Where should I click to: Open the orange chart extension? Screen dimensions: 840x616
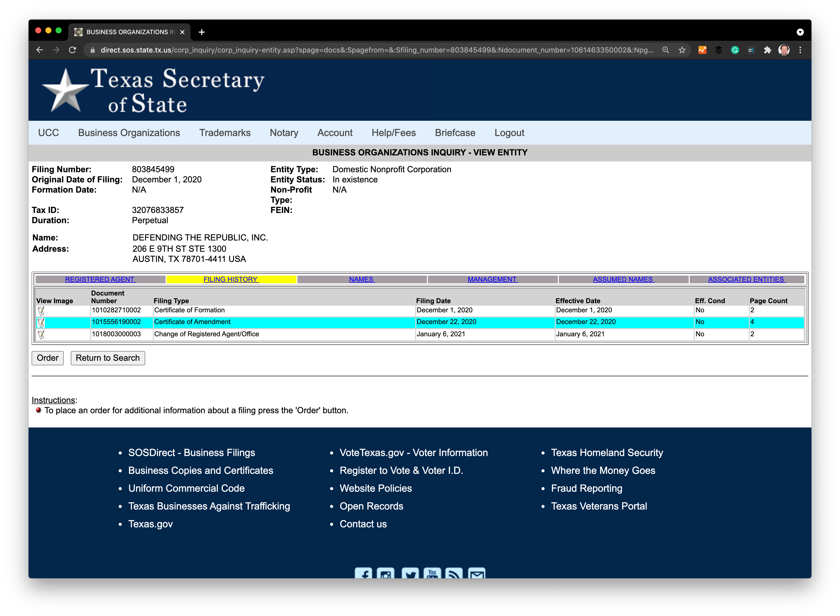click(x=702, y=50)
